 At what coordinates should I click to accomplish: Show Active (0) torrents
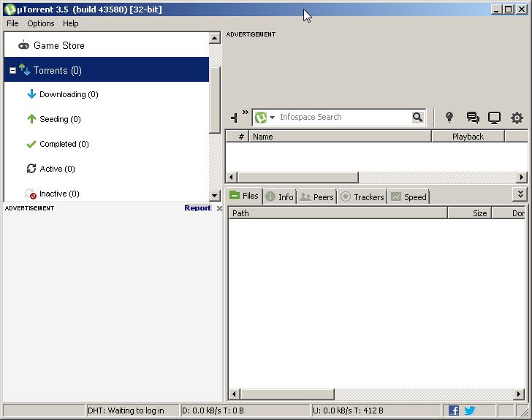pyautogui.click(x=57, y=169)
